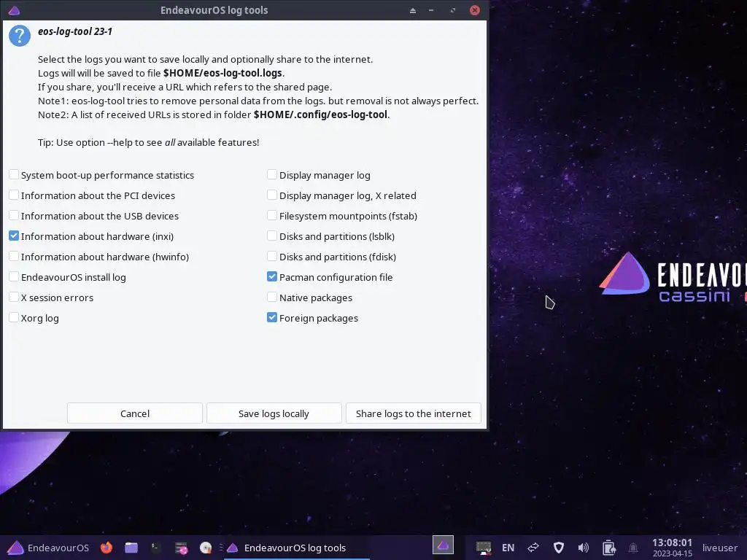Check Information about the USB devices
747x560 pixels.
pyautogui.click(x=14, y=216)
